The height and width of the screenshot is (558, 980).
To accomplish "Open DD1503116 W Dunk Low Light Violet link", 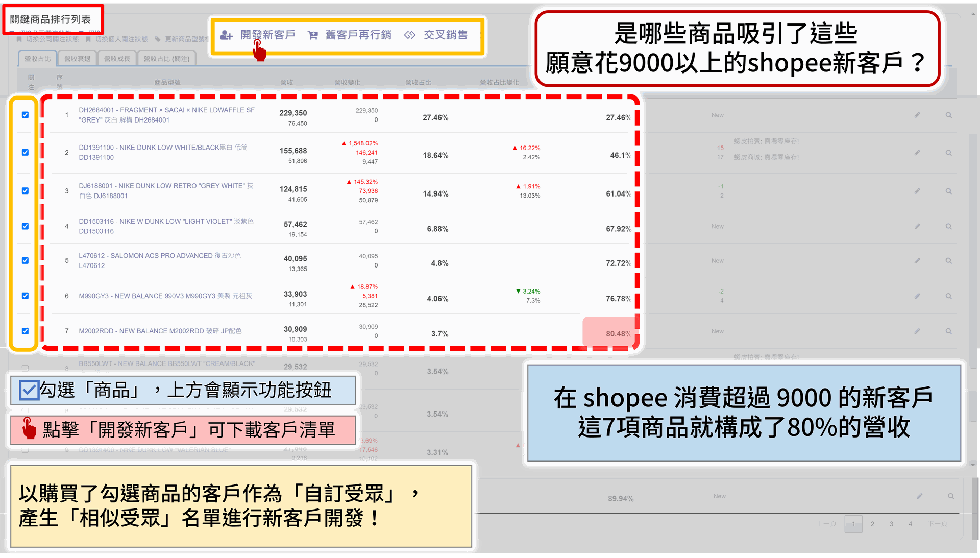I will click(x=166, y=226).
